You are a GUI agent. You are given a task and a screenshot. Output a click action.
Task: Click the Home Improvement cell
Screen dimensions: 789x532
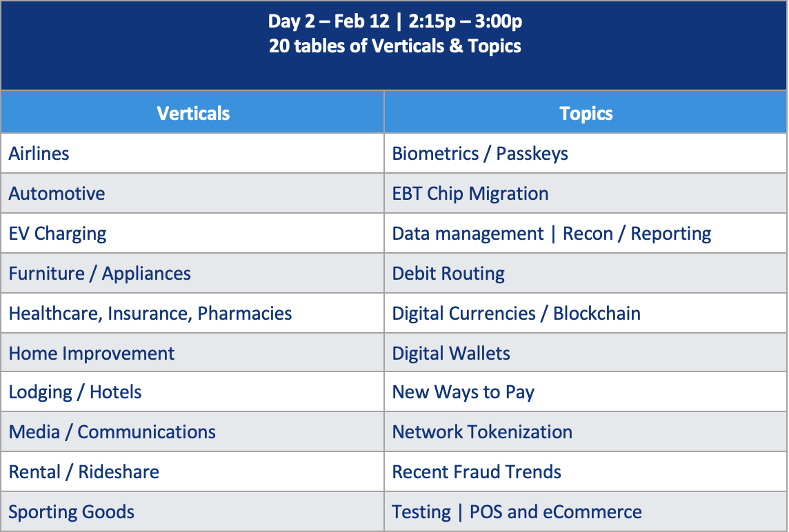click(192, 353)
